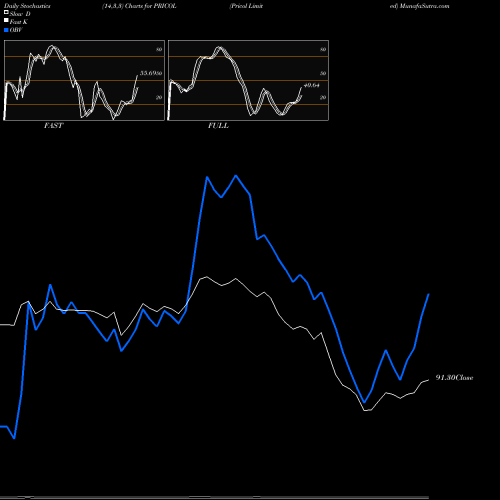Click the 'Slow D' legend label
The image size is (500, 500).
coord(20,14)
